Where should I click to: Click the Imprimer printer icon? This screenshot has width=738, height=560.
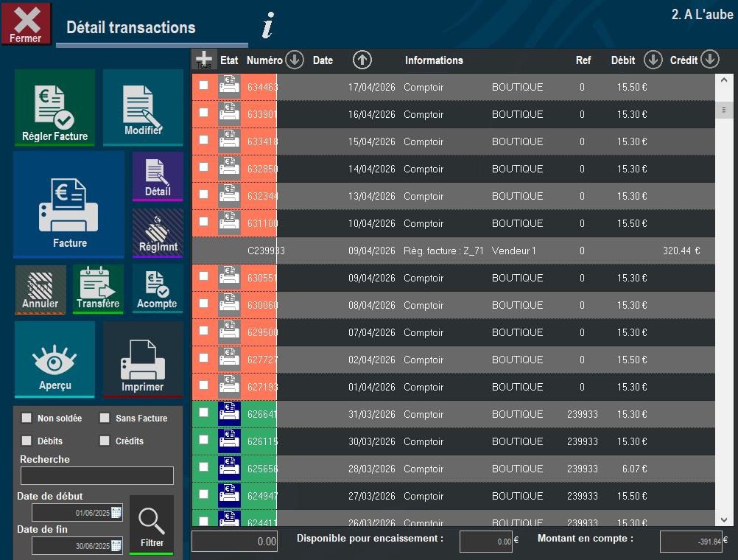pyautogui.click(x=143, y=360)
